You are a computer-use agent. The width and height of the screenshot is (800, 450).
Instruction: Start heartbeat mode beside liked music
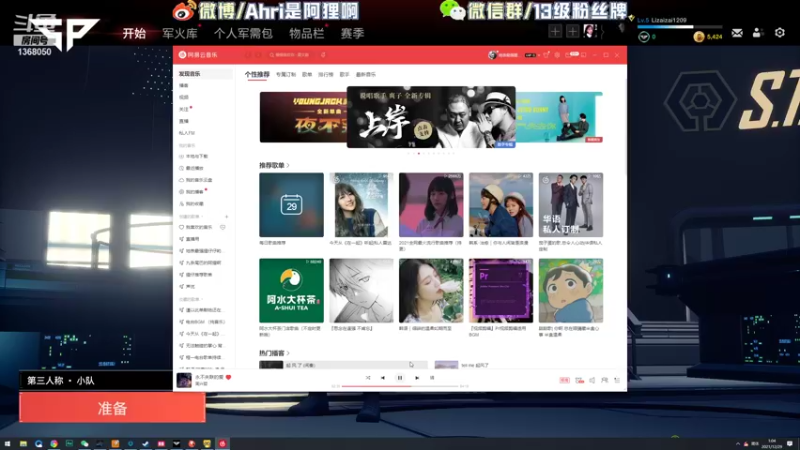[x=223, y=227]
